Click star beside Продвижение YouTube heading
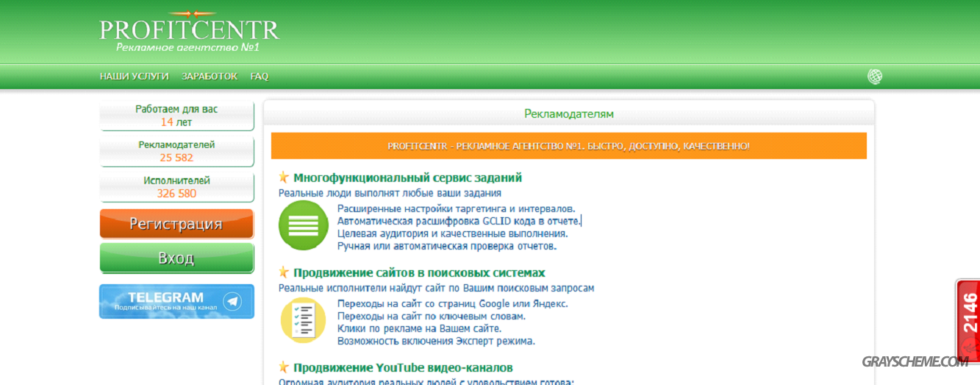 284,367
